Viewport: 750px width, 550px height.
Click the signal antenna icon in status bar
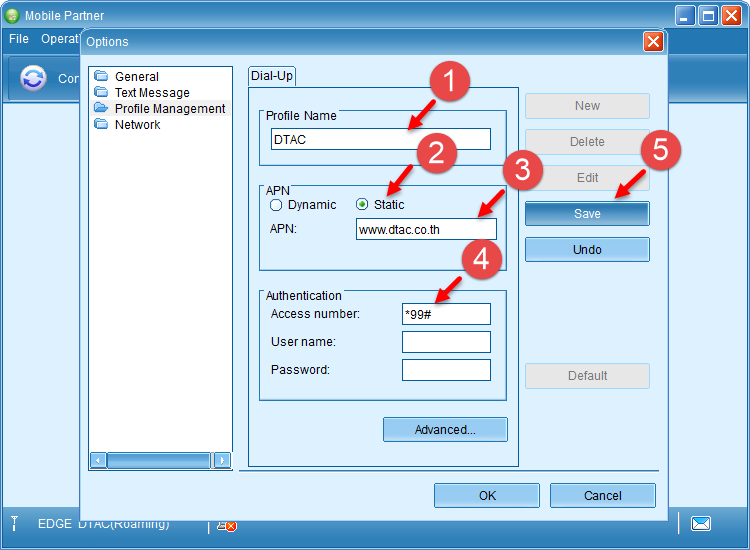[x=14, y=524]
